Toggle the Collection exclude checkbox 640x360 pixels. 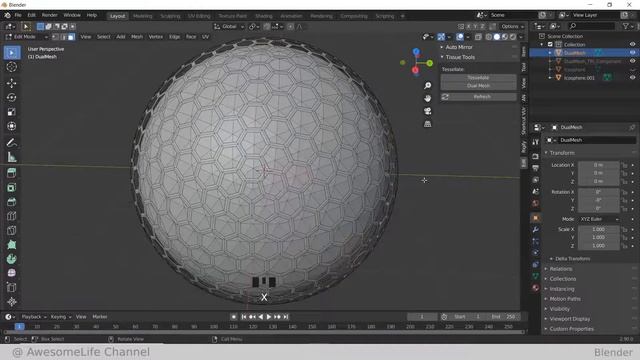pyautogui.click(x=550, y=44)
